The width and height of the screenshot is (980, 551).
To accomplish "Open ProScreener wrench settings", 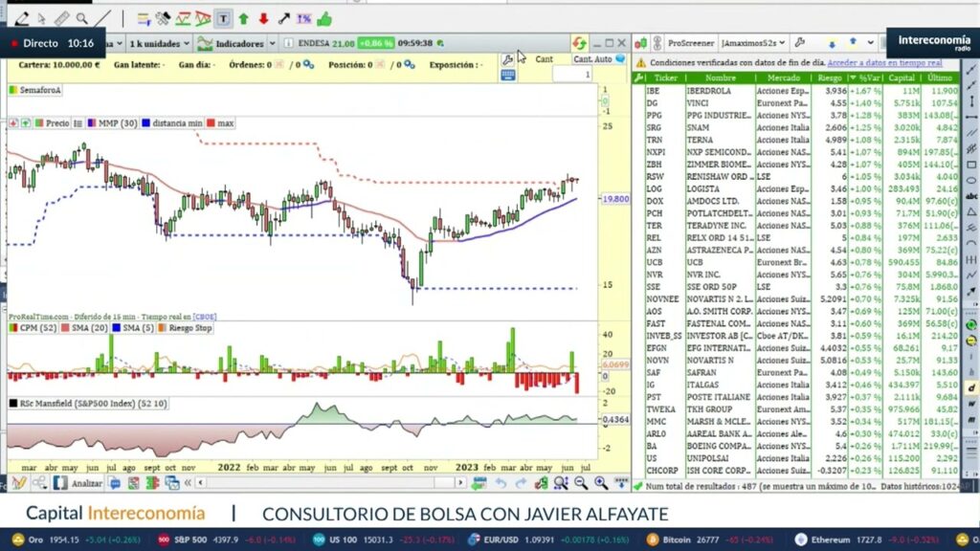I will (x=799, y=43).
